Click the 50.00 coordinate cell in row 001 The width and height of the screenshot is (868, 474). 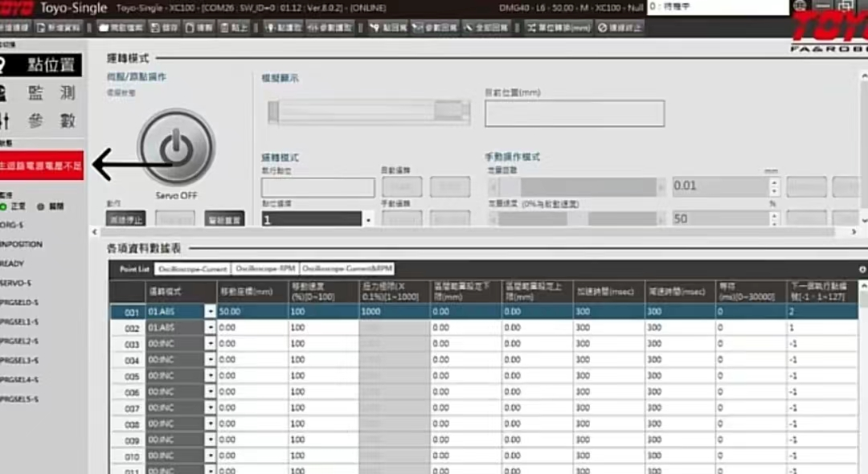pyautogui.click(x=252, y=312)
